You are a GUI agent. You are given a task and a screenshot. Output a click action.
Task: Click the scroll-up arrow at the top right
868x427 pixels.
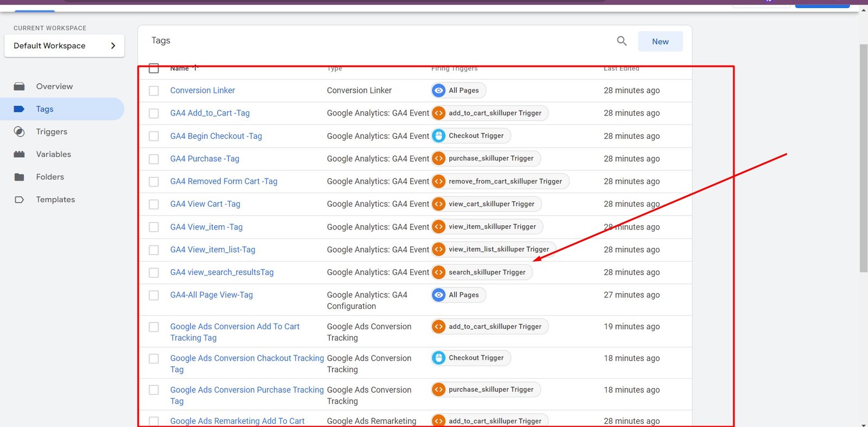(864, 10)
